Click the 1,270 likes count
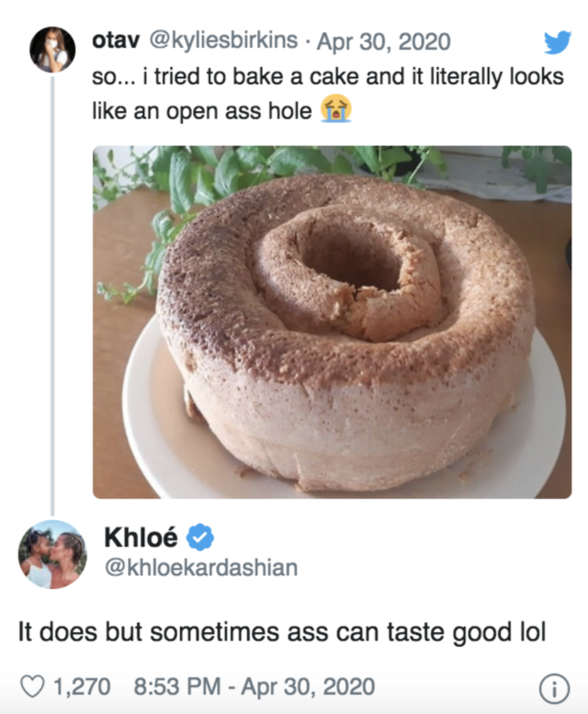 tap(82, 686)
